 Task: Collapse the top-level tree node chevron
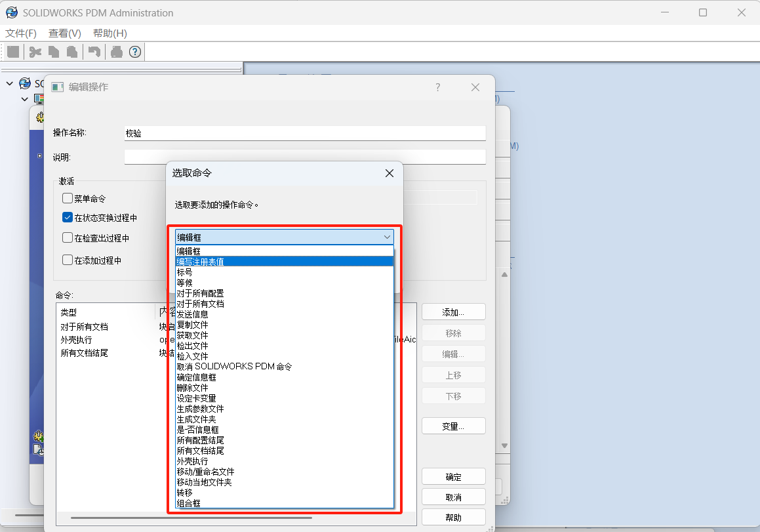pos(10,83)
